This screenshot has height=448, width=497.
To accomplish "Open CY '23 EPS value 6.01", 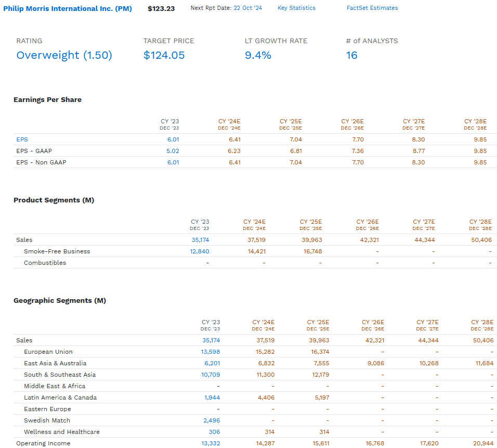I will coord(174,139).
